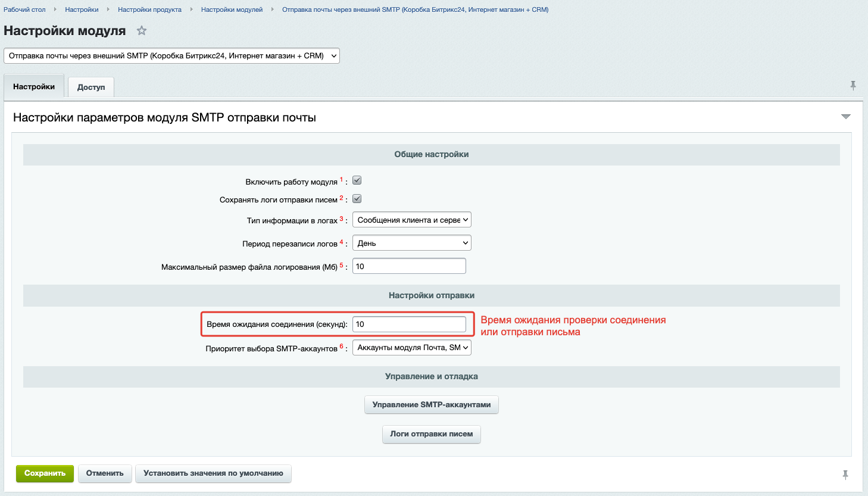Go to 'Настройки модулей' breadcrumb link
868x496 pixels.
click(x=232, y=10)
